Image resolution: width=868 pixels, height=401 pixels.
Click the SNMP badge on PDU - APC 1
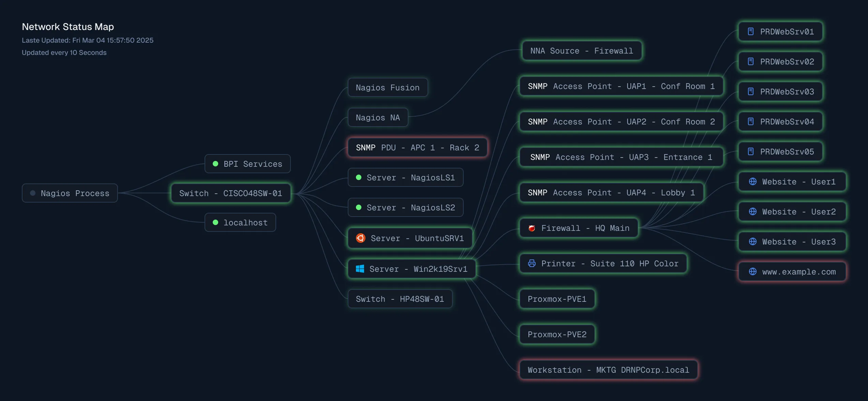pyautogui.click(x=365, y=147)
